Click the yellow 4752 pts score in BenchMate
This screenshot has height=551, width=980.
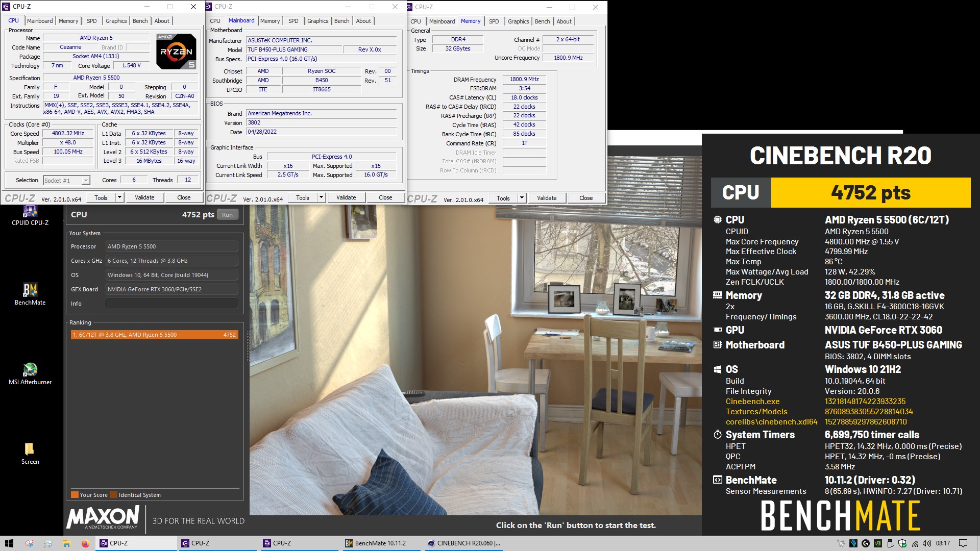point(870,193)
